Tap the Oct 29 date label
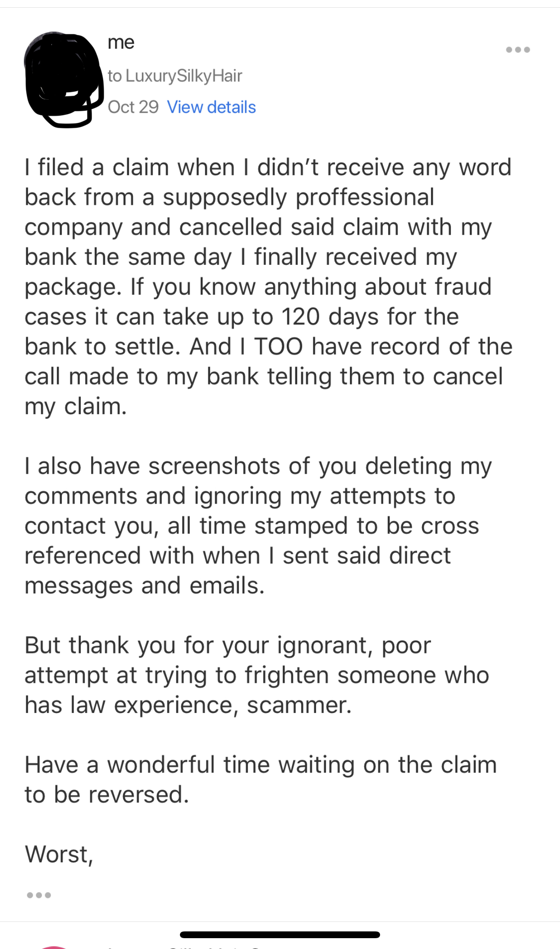Screen dimensions: 560x949 click(x=133, y=107)
